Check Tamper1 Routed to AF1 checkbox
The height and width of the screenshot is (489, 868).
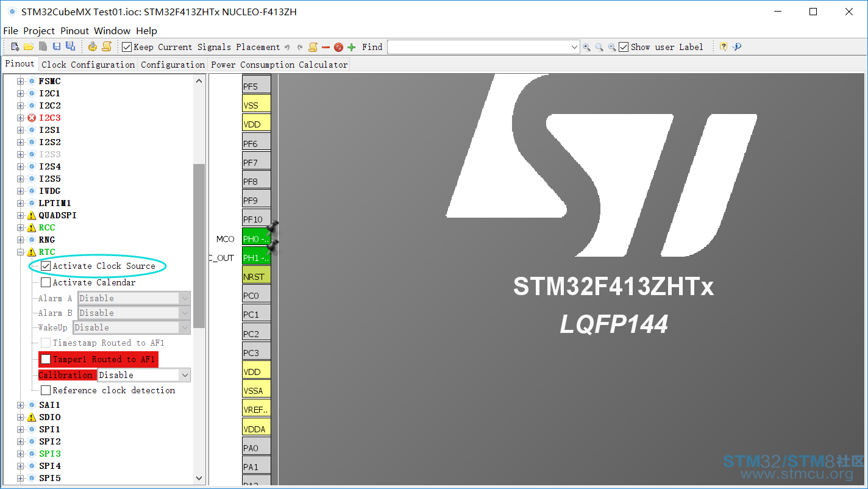[x=46, y=359]
